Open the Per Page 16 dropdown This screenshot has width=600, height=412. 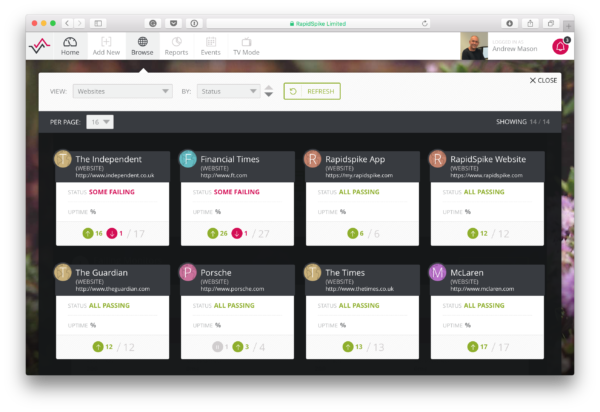(x=100, y=122)
